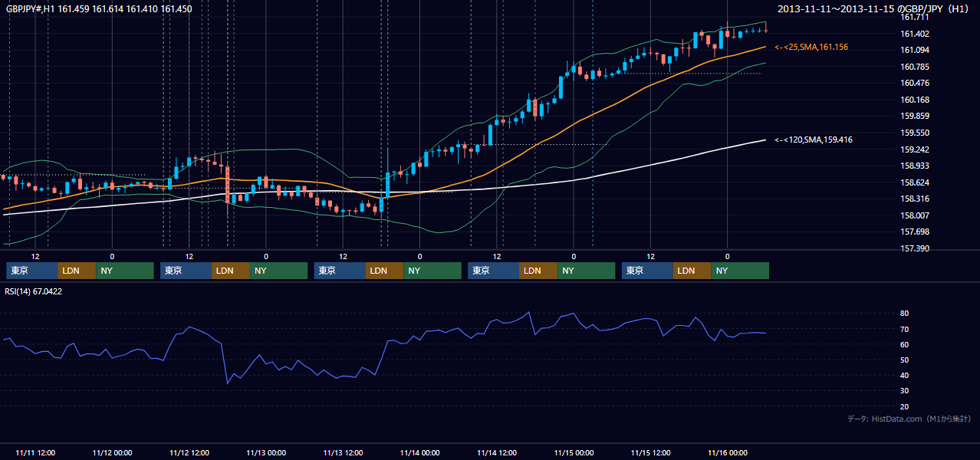The height and width of the screenshot is (460, 980).
Task: Select the 11/12 00:00 time axis label
Action: click(112, 452)
